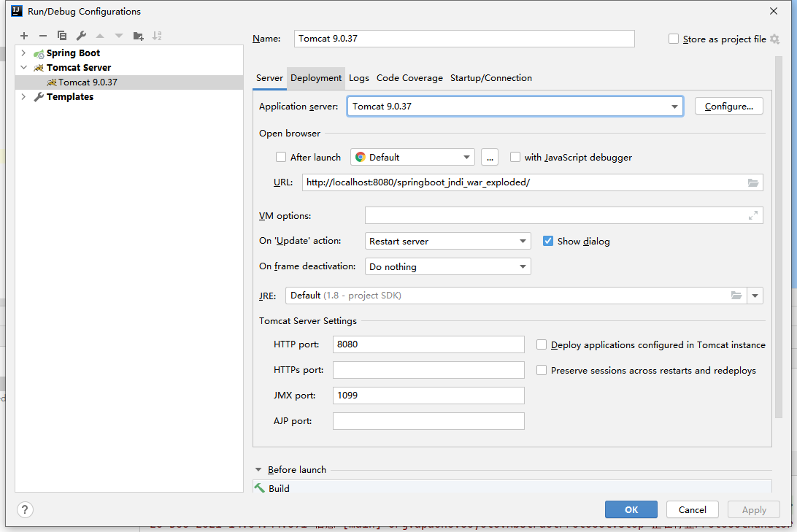
Task: Enable After launch checkbox
Action: click(281, 157)
